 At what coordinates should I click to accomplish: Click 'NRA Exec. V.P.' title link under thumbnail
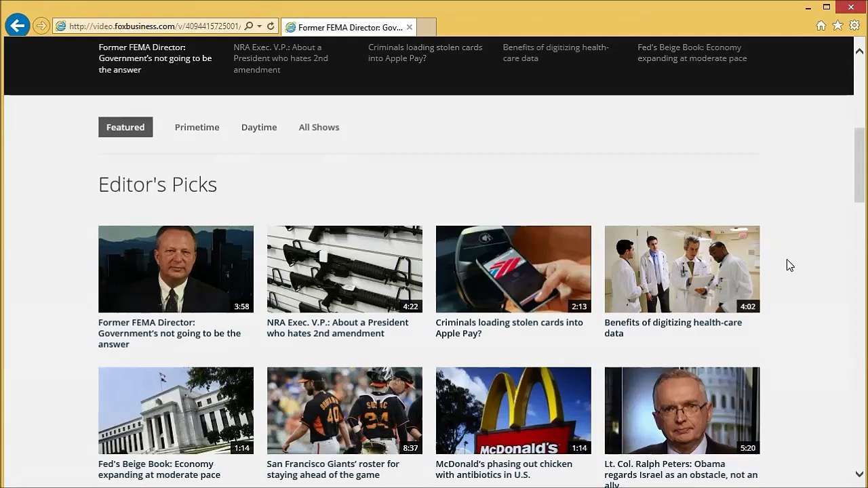[338, 328]
